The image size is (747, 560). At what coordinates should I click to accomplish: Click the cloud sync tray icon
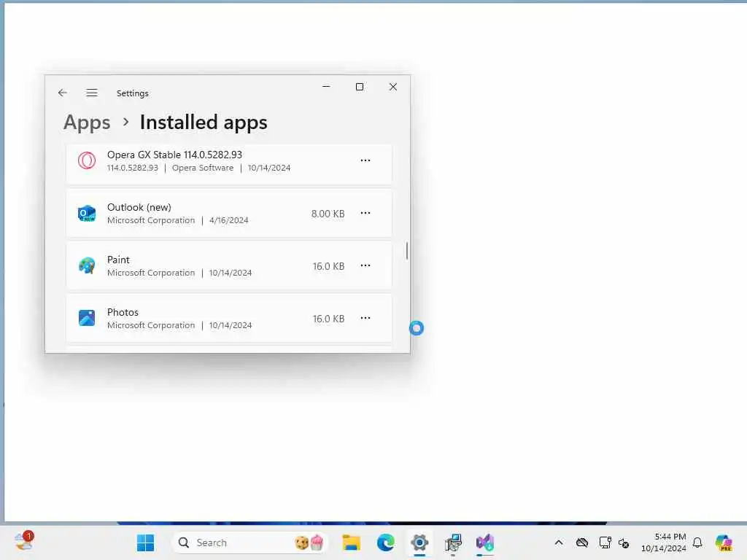[581, 542]
